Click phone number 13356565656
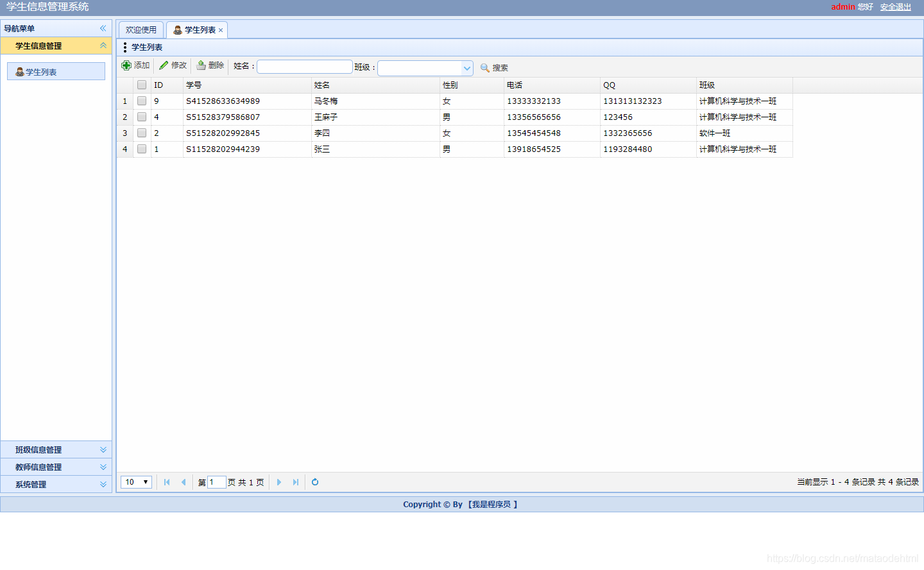The width and height of the screenshot is (924, 570). click(x=534, y=117)
